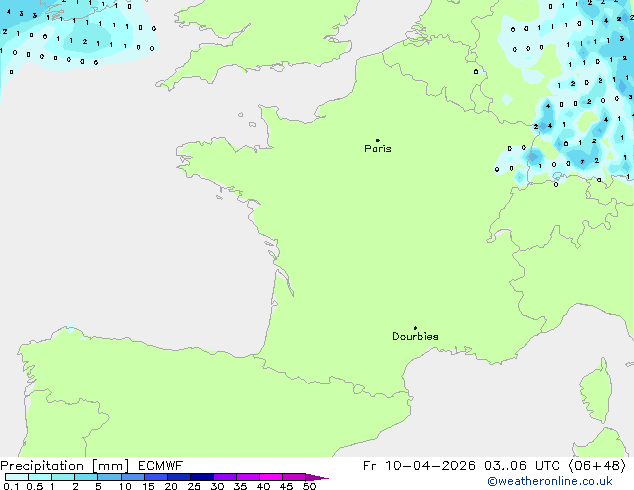Viewport: 634px width, 490px height.
Task: Click the 45–50 mm legend swatch
Action: 294,477
